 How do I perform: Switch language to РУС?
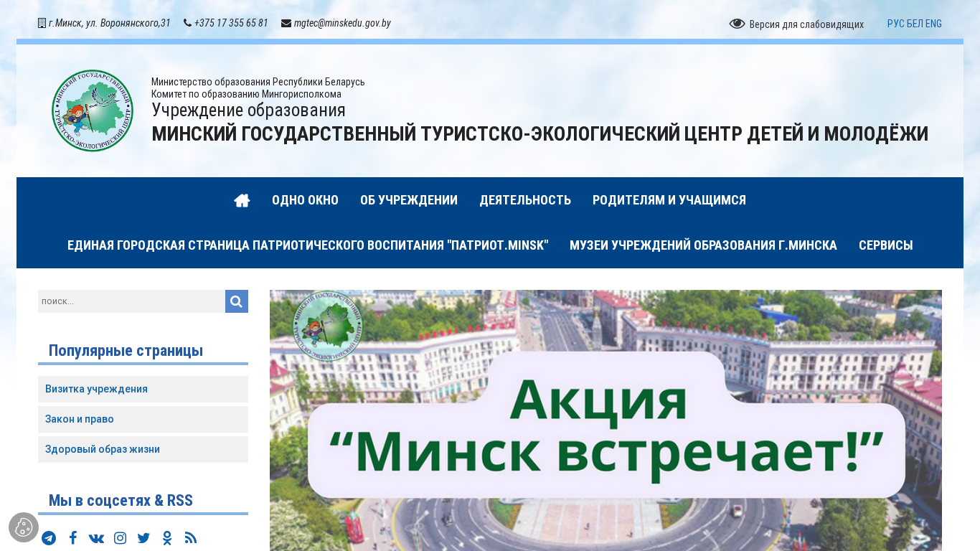coord(896,24)
